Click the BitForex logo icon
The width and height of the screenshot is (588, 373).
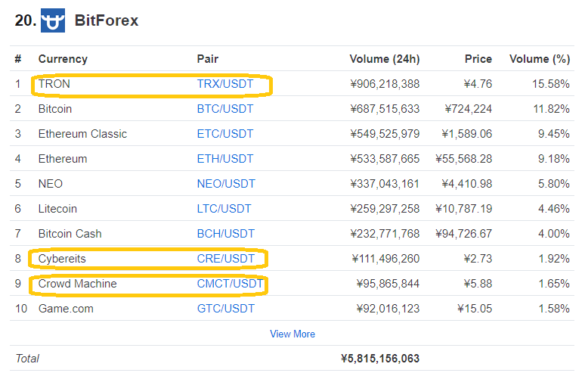coord(53,20)
